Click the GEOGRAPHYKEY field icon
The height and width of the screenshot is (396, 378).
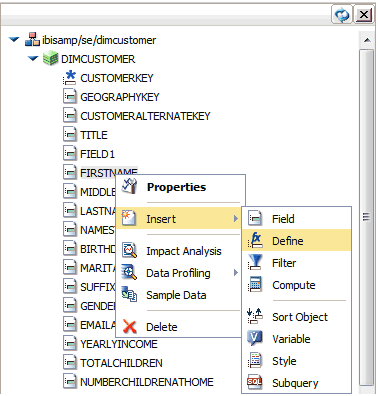click(x=69, y=97)
